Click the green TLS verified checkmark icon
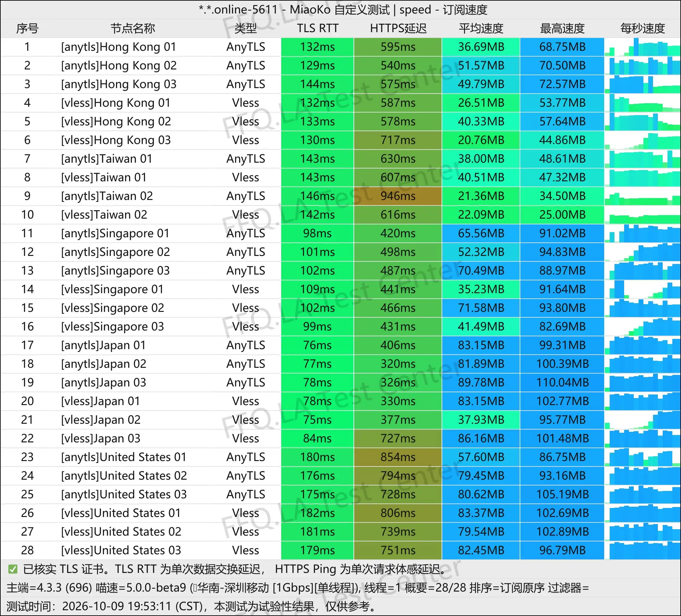 (x=13, y=569)
